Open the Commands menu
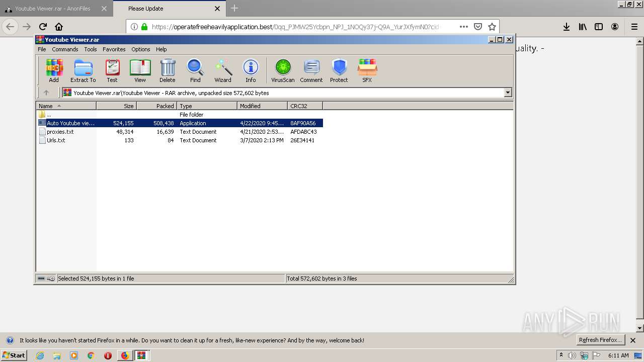This screenshot has height=362, width=644. pyautogui.click(x=65, y=49)
